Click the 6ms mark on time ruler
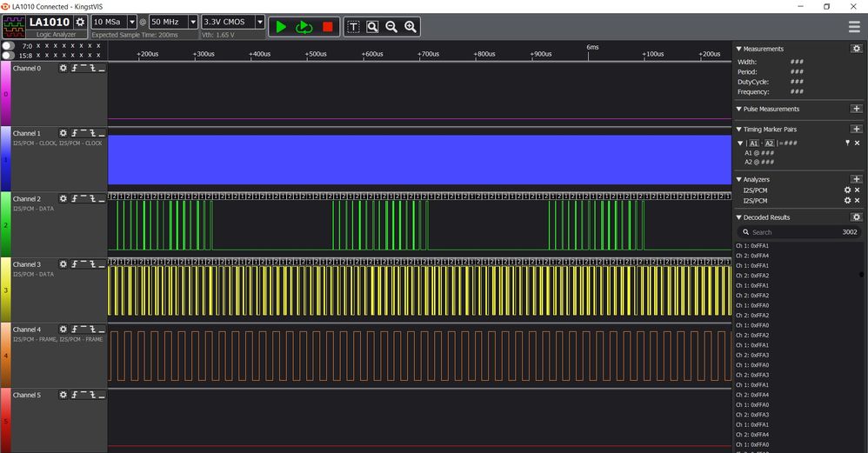868x453 pixels. pos(592,48)
